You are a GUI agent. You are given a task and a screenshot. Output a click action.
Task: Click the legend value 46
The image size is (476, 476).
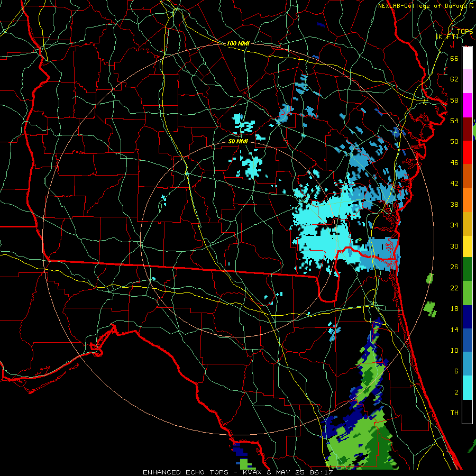click(x=454, y=163)
